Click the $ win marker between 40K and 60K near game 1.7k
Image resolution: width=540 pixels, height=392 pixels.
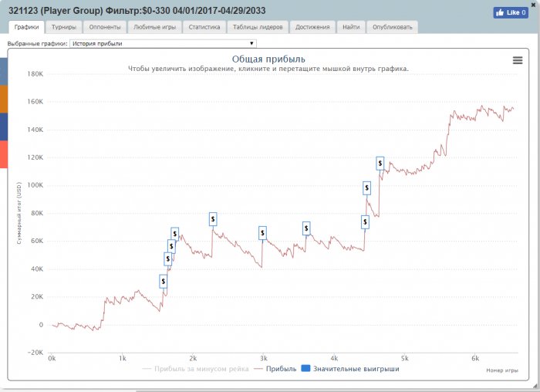[171, 246]
